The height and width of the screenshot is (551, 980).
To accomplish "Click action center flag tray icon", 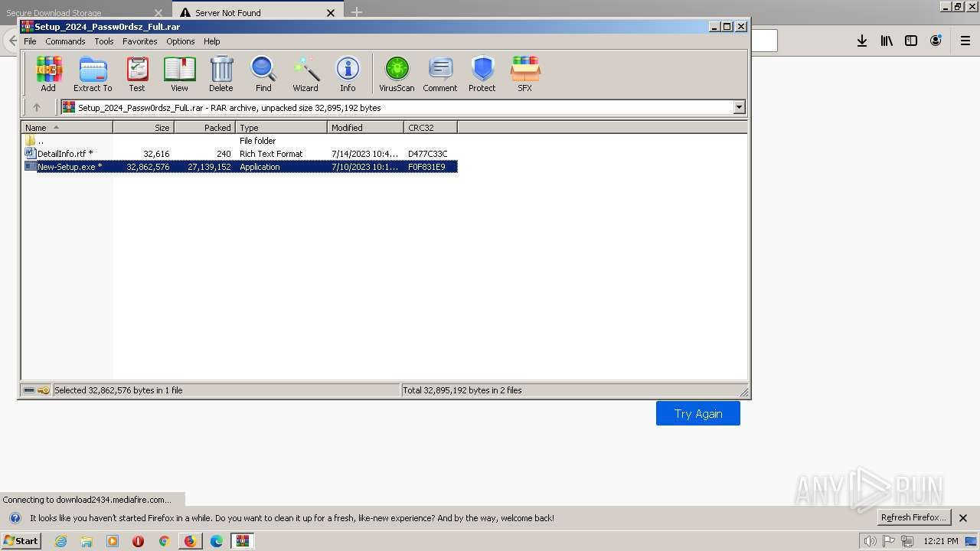I will click(x=889, y=541).
